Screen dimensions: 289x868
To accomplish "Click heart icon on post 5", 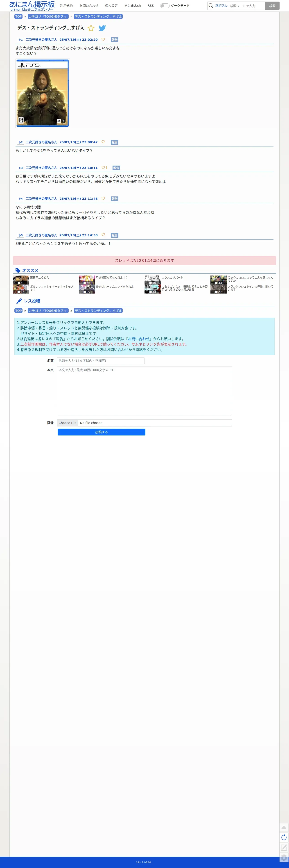I will click(103, 235).
